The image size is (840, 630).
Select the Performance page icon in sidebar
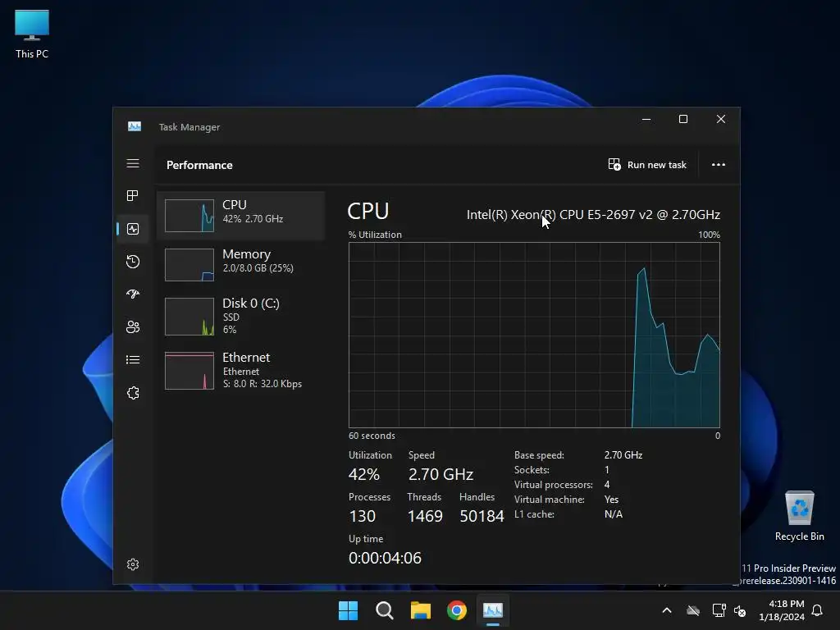click(x=133, y=229)
